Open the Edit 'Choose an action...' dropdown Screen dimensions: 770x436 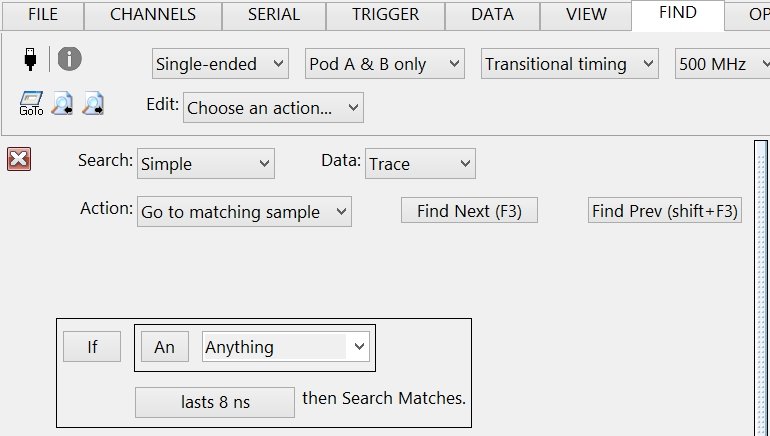pos(273,108)
